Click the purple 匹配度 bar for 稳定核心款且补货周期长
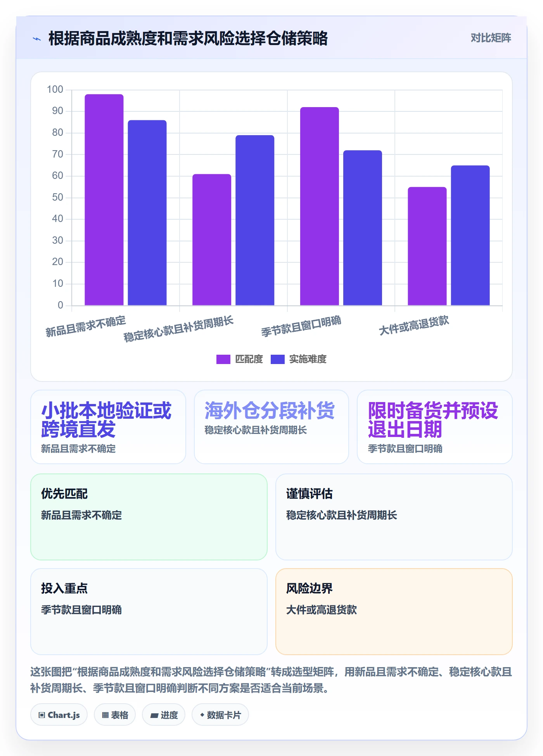The width and height of the screenshot is (543, 756). click(x=212, y=240)
